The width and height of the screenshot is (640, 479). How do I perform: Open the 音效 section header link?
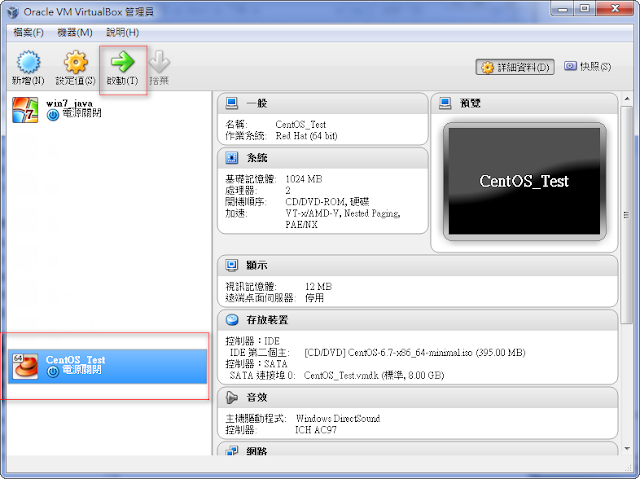pos(257,398)
